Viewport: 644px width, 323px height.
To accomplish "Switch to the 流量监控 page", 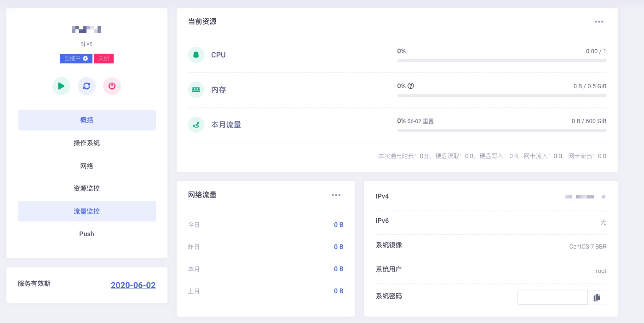I will pyautogui.click(x=86, y=211).
